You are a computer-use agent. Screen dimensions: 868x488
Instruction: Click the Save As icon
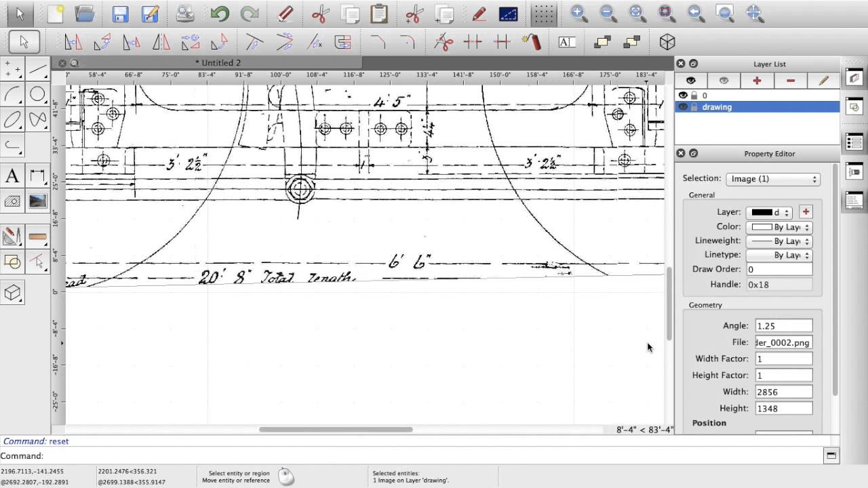[150, 14]
